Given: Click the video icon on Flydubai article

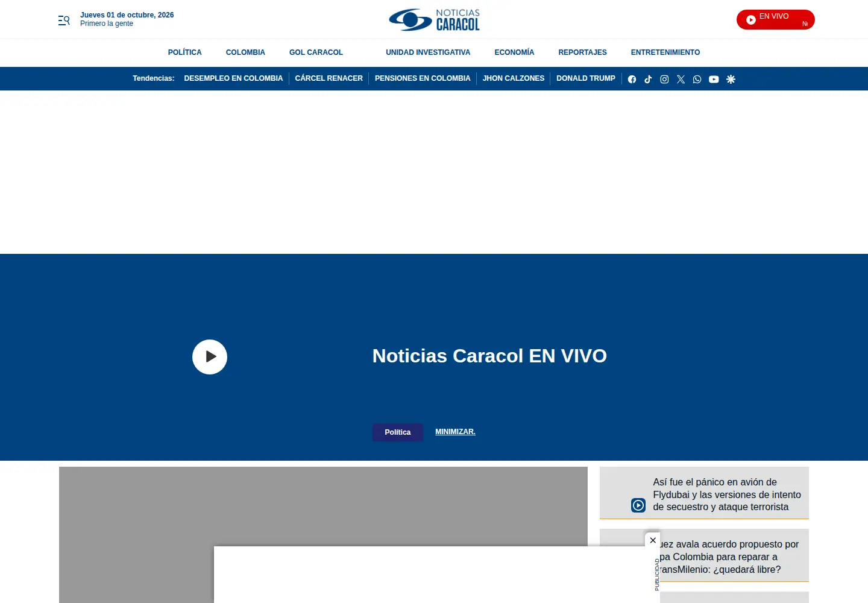Looking at the screenshot, I should coord(638,505).
